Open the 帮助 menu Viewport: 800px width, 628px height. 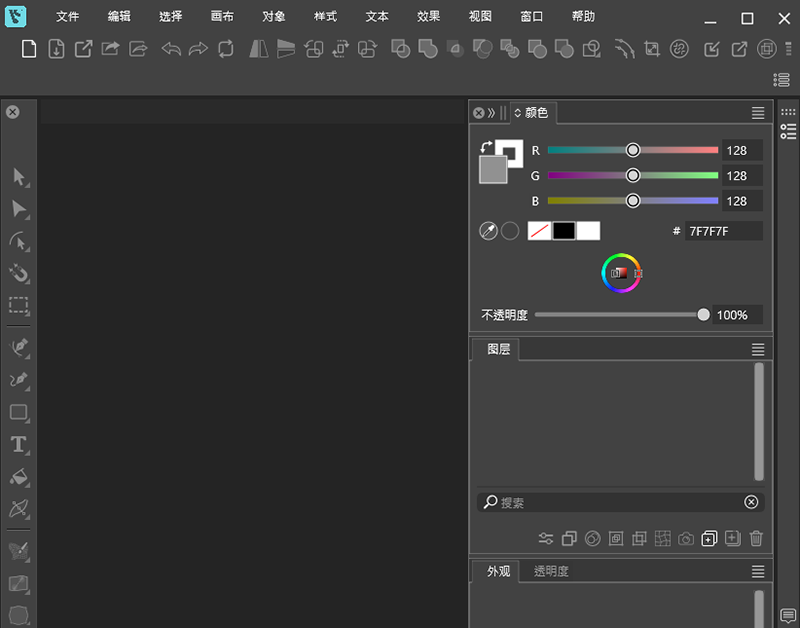tap(583, 17)
